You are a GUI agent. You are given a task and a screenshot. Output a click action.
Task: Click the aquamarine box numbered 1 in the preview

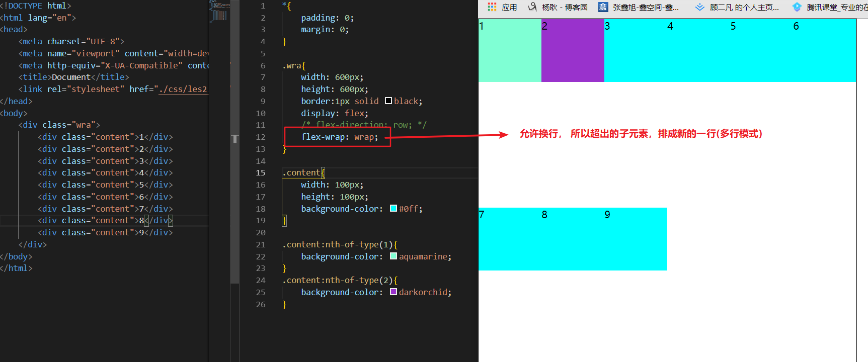510,50
